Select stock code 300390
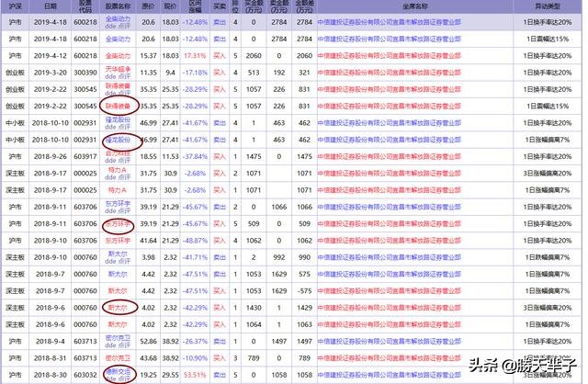Image resolution: width=588 pixels, height=384 pixels. pyautogui.click(x=85, y=73)
